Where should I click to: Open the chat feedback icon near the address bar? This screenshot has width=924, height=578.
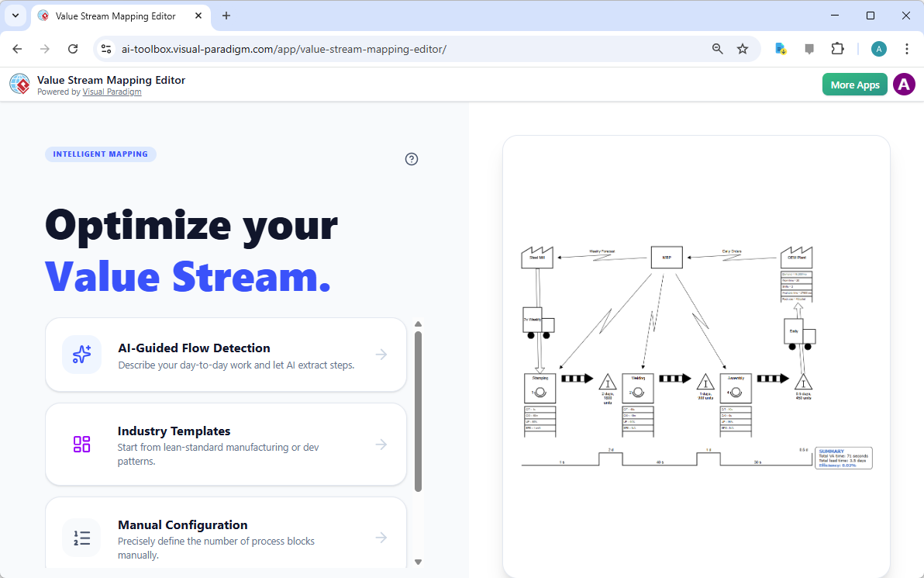click(808, 48)
